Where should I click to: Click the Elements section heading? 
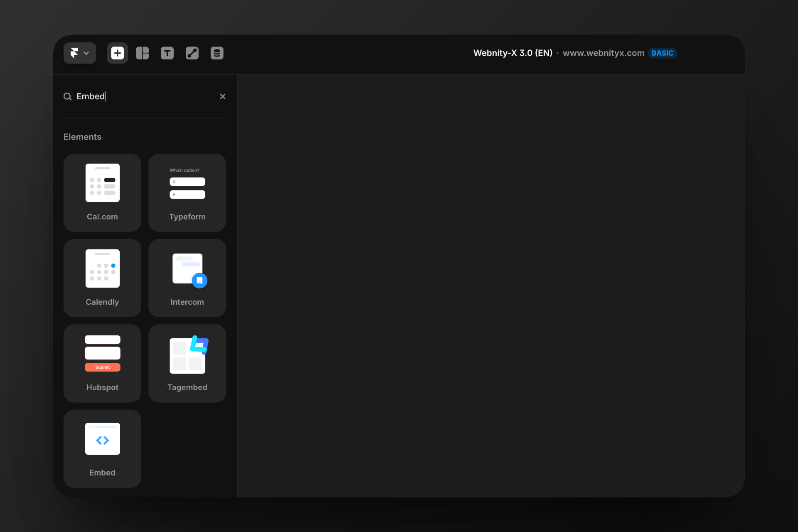[82, 137]
